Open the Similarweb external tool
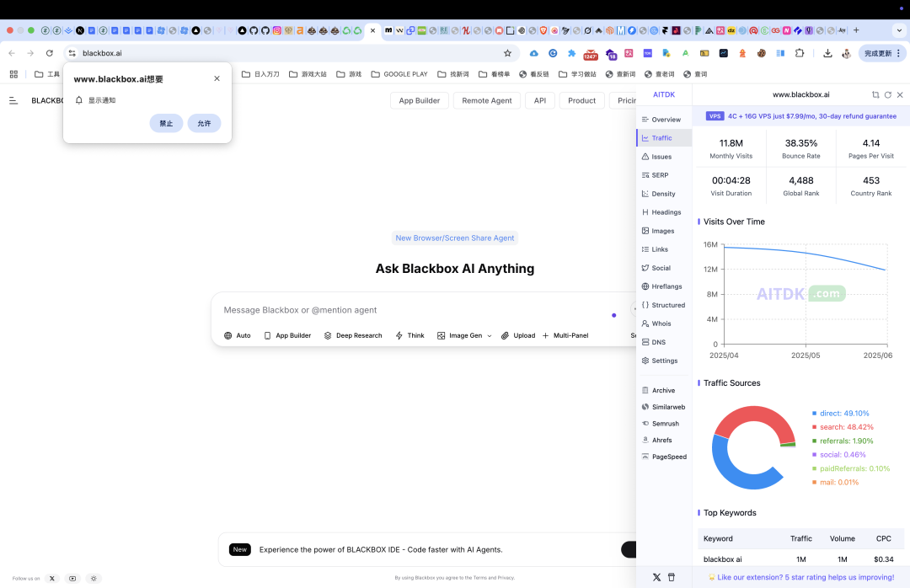Image resolution: width=910 pixels, height=588 pixels. pyautogui.click(x=663, y=408)
